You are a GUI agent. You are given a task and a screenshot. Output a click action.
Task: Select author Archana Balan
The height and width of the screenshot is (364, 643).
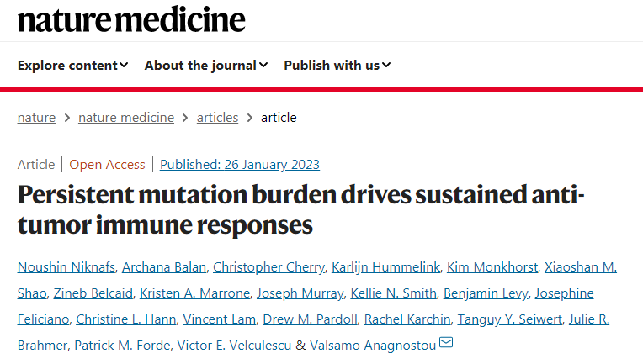click(163, 268)
